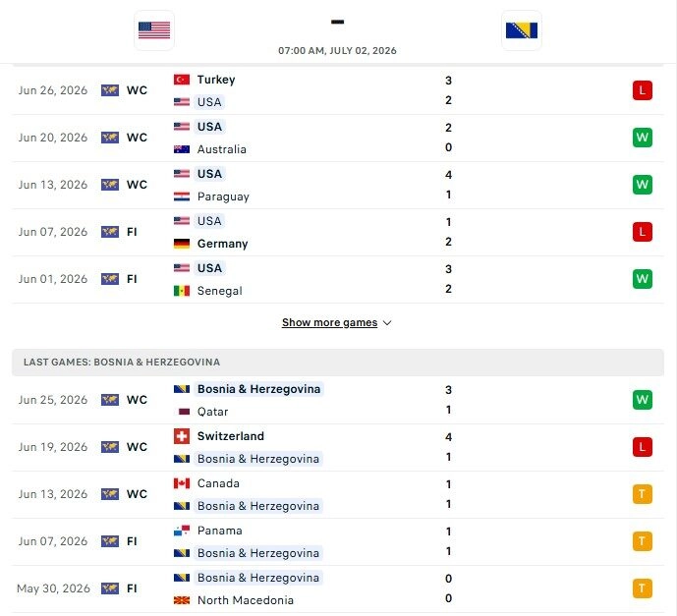This screenshot has width=677, height=616.
Task: Click the Canada flag icon
Action: 182,483
